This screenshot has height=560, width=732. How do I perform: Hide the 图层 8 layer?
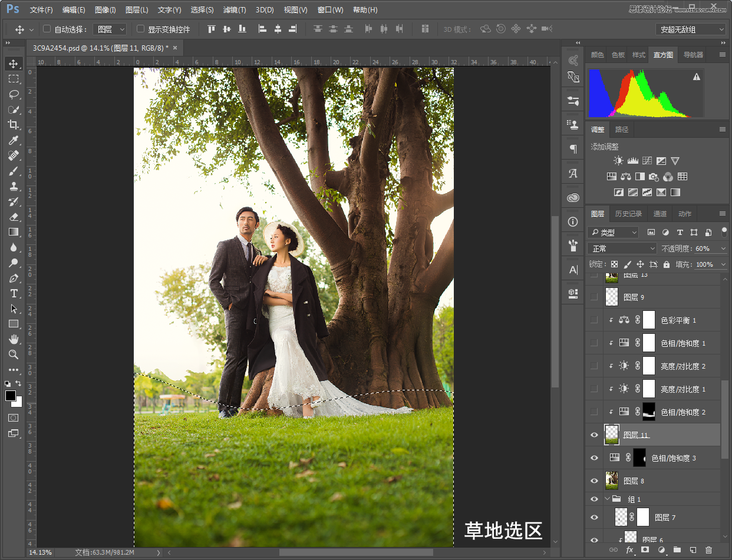tap(594, 481)
